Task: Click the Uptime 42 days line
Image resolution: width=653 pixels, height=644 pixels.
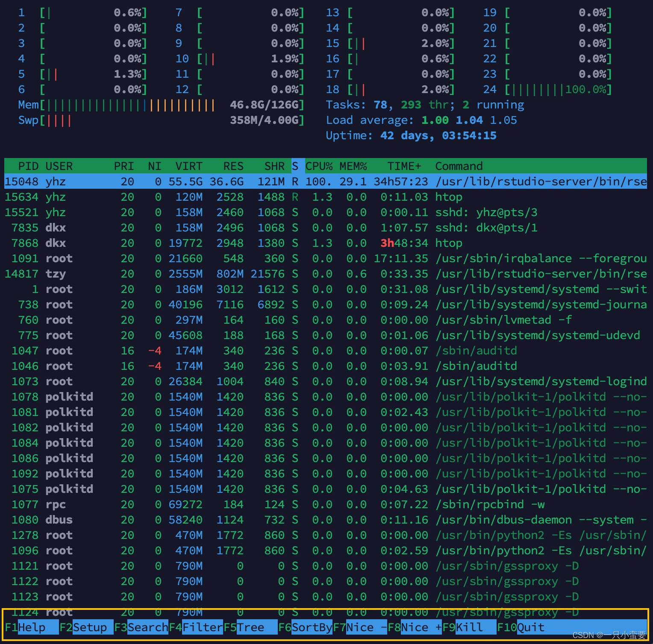Action: coord(411,136)
